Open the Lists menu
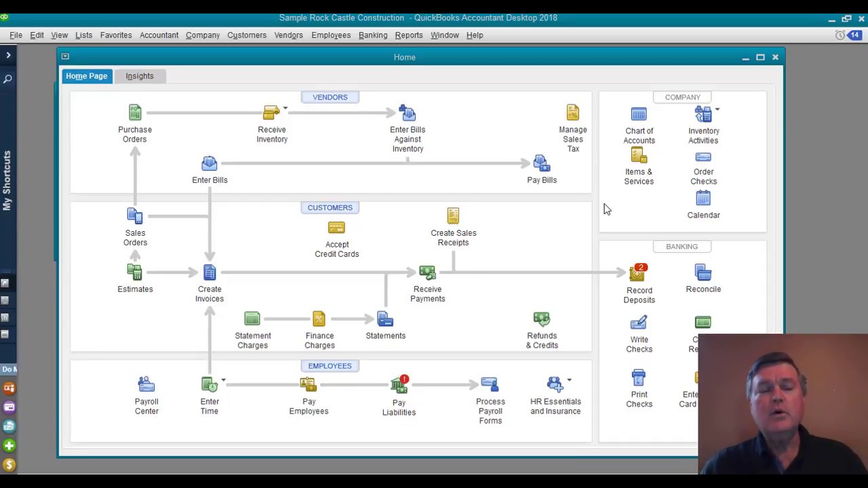The width and height of the screenshot is (868, 488). click(83, 35)
